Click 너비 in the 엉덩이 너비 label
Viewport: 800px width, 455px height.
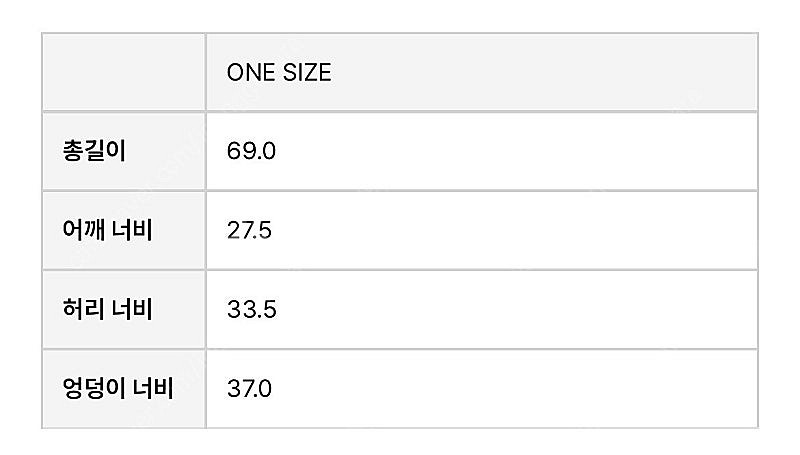(154, 389)
